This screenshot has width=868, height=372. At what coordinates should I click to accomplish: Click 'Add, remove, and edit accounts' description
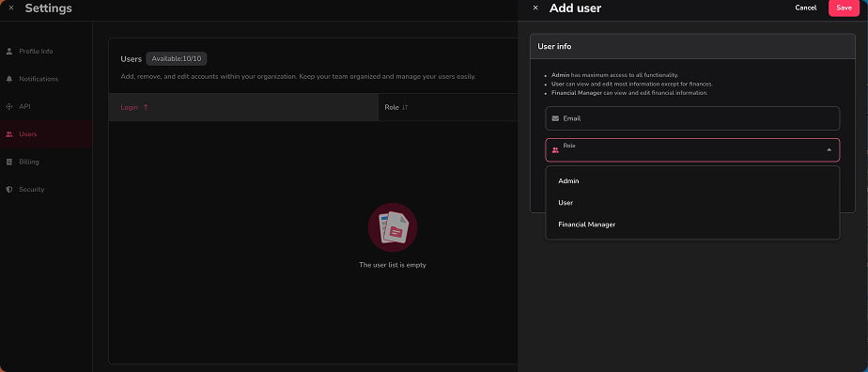tap(298, 76)
